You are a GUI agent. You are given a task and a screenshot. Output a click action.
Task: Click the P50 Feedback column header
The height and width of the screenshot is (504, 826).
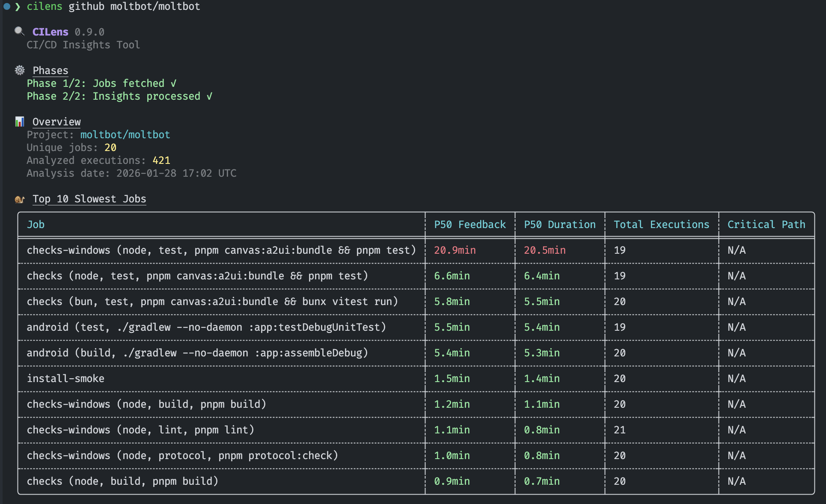[x=470, y=225]
